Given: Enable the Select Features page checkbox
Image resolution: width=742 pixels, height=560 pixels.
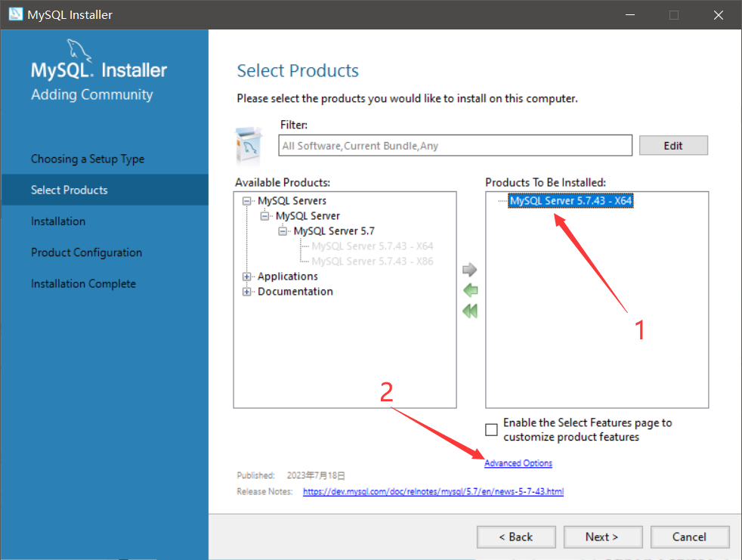Looking at the screenshot, I should [x=491, y=430].
